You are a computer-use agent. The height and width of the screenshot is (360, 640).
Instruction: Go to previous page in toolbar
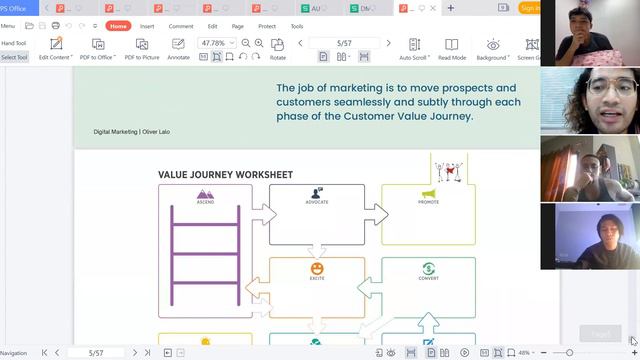click(x=300, y=43)
